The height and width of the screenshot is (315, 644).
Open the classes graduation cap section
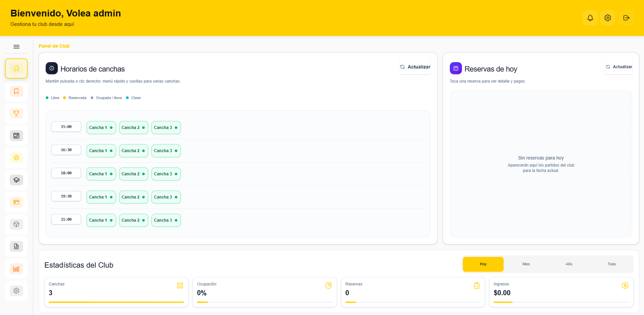(16, 180)
